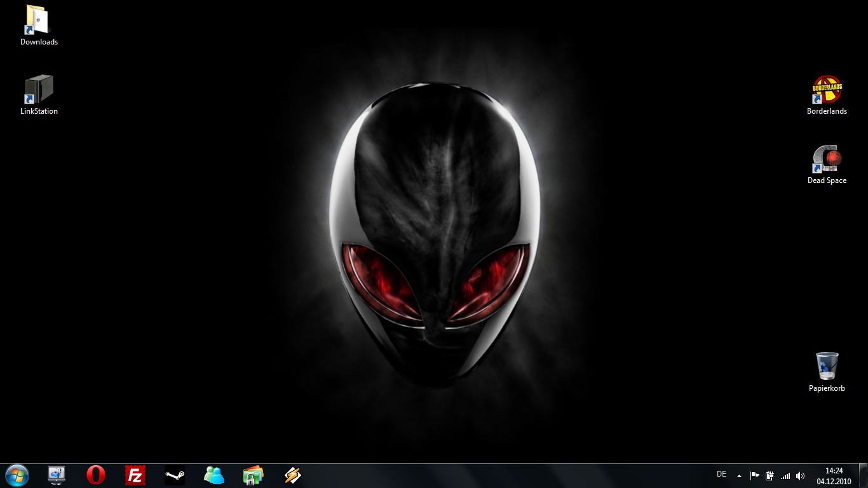
Task: Launch the Borderlands game shortcut
Action: 827,95
